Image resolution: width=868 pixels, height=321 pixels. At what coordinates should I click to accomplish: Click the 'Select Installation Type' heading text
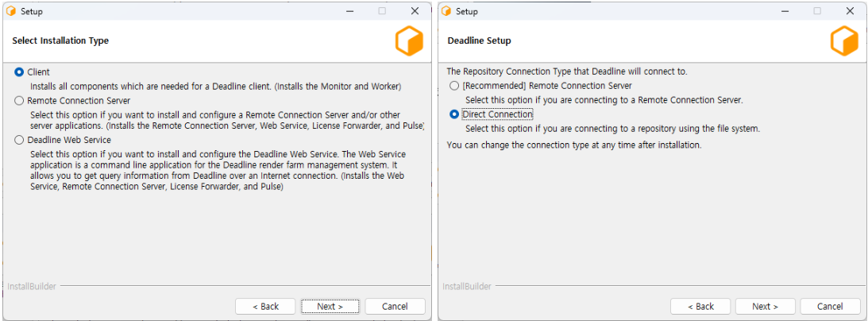(60, 41)
